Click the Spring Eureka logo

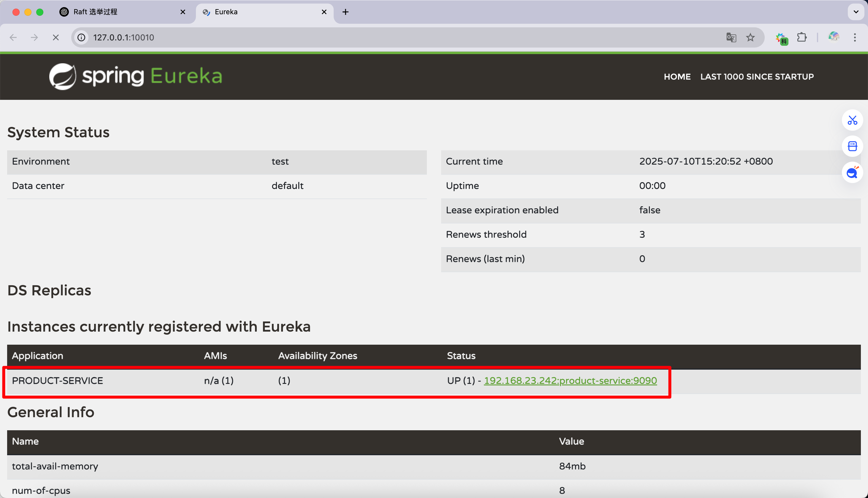click(136, 76)
